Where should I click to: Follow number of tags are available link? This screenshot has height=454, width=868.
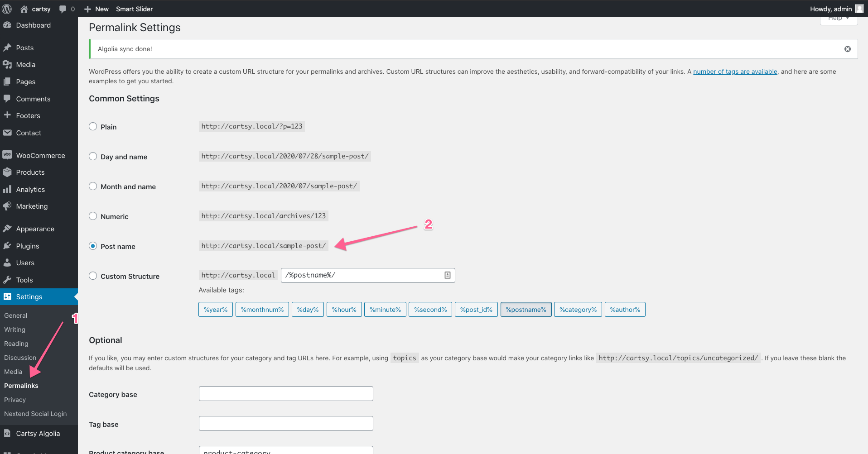click(x=735, y=72)
